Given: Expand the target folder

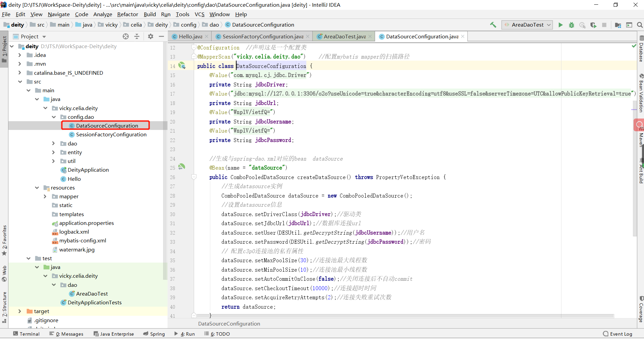Looking at the screenshot, I should pyautogui.click(x=20, y=311).
